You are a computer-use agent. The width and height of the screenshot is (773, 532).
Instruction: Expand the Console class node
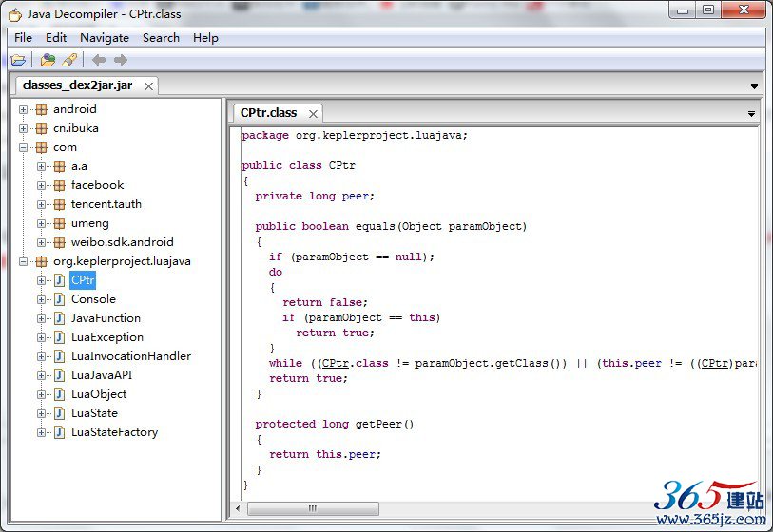click(42, 299)
